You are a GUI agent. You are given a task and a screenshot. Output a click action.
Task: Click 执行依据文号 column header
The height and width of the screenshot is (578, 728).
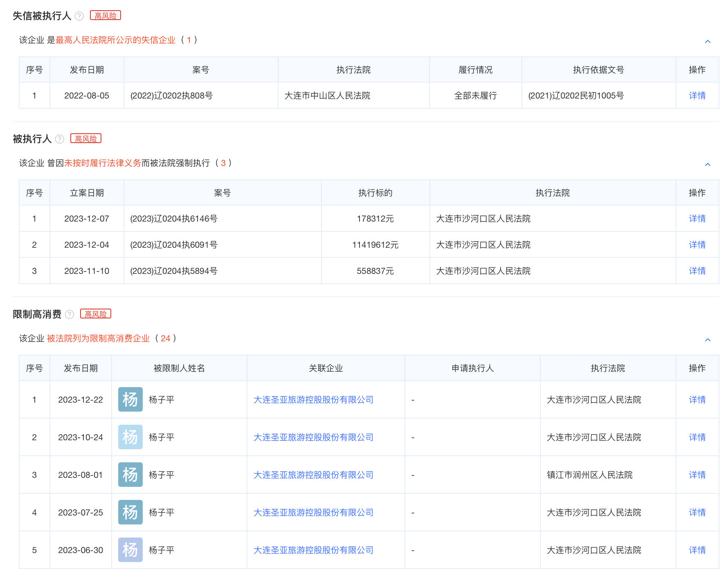[x=599, y=70]
